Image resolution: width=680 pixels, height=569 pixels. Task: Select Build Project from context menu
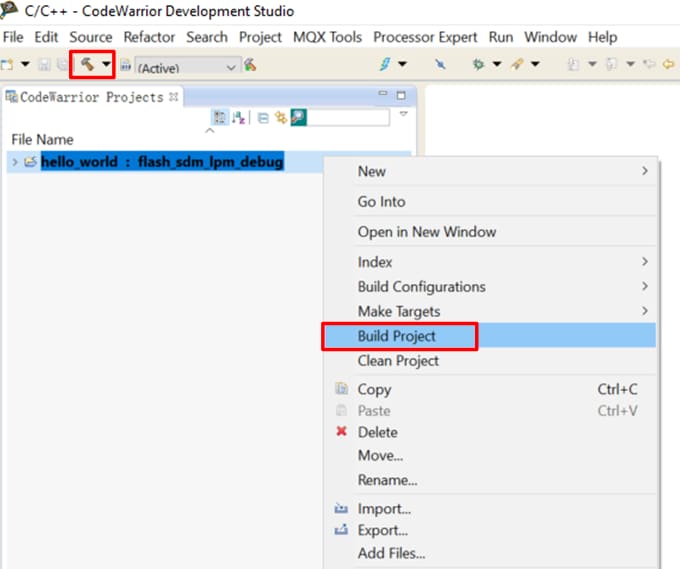coord(397,336)
